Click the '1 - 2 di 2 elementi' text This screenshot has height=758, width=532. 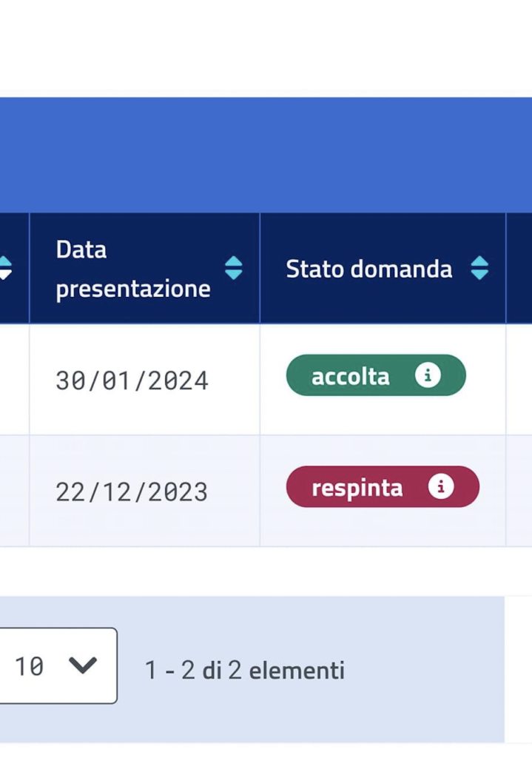tap(244, 671)
